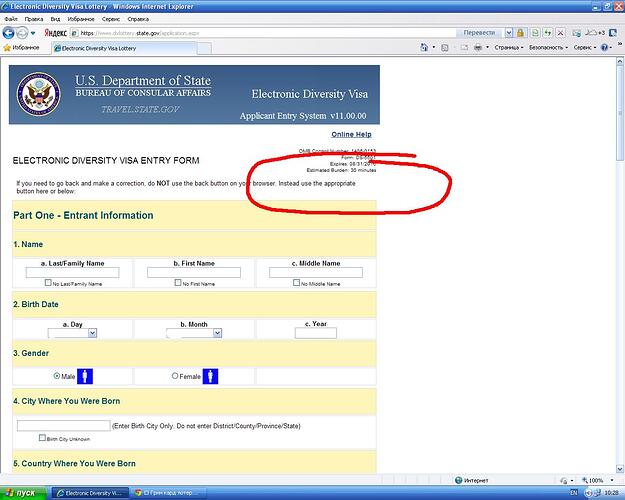This screenshot has height=500, width=625.
Task: Open the Страница command bar dropdown
Action: (x=509, y=47)
